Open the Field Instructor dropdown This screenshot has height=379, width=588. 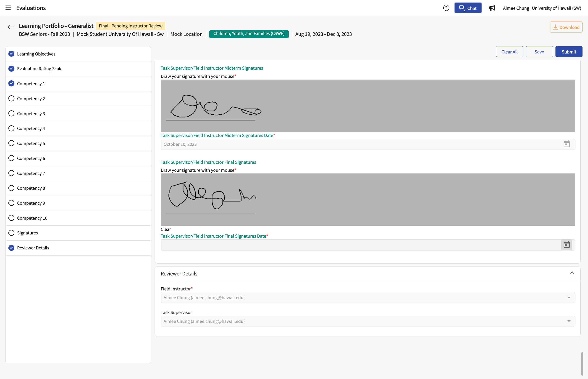(367, 297)
